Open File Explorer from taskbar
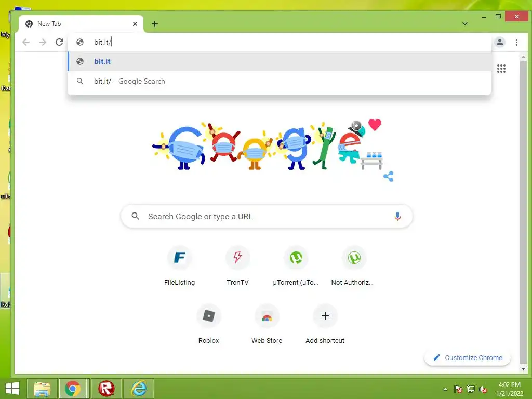This screenshot has height=399, width=532. click(x=42, y=389)
